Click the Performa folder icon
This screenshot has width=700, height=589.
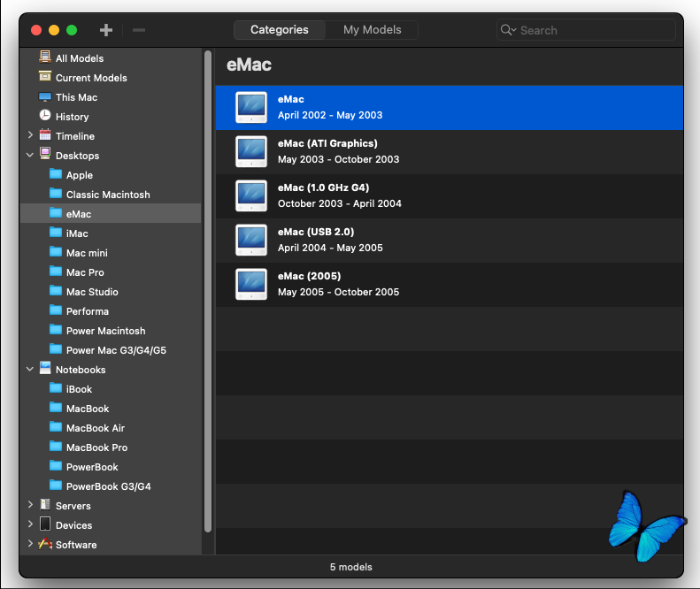tap(56, 310)
